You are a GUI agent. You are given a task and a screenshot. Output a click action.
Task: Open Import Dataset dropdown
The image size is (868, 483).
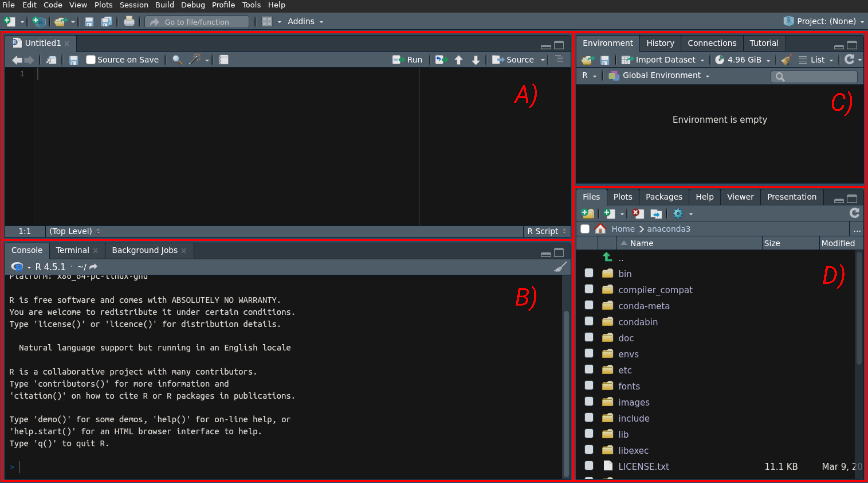(x=662, y=60)
